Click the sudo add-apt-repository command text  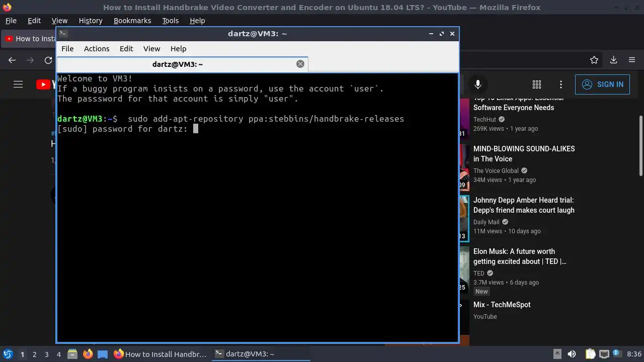click(x=266, y=119)
